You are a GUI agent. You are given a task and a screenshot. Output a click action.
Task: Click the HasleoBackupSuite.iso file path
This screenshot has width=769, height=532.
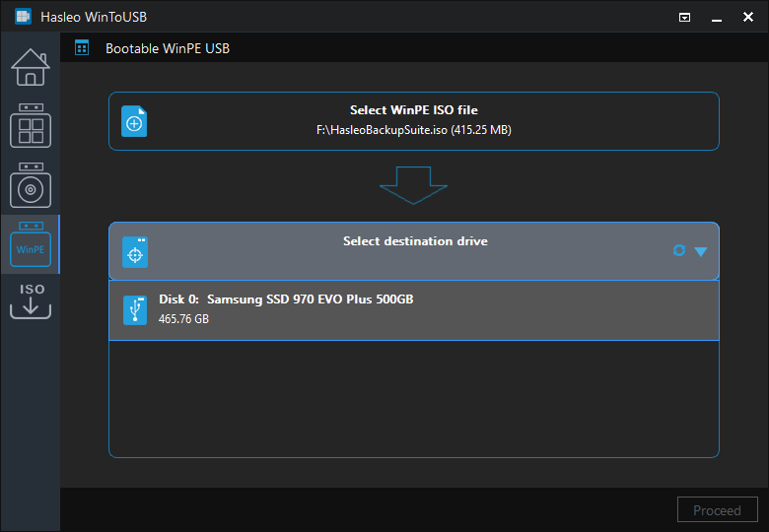[414, 130]
